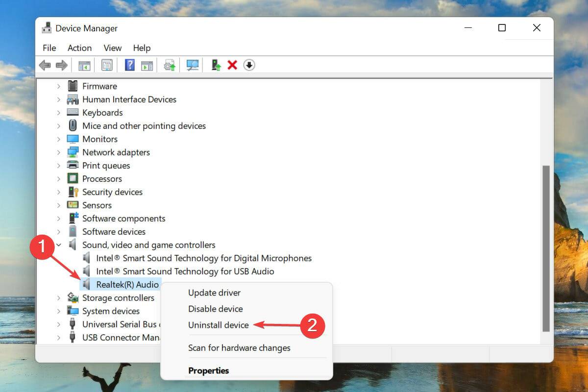Click the Forward navigation arrow

coord(60,65)
